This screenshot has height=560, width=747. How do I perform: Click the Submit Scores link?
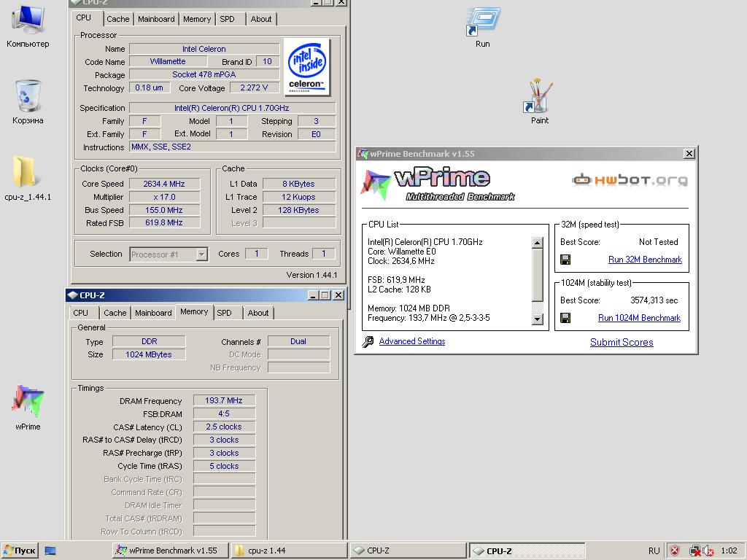[x=622, y=343]
